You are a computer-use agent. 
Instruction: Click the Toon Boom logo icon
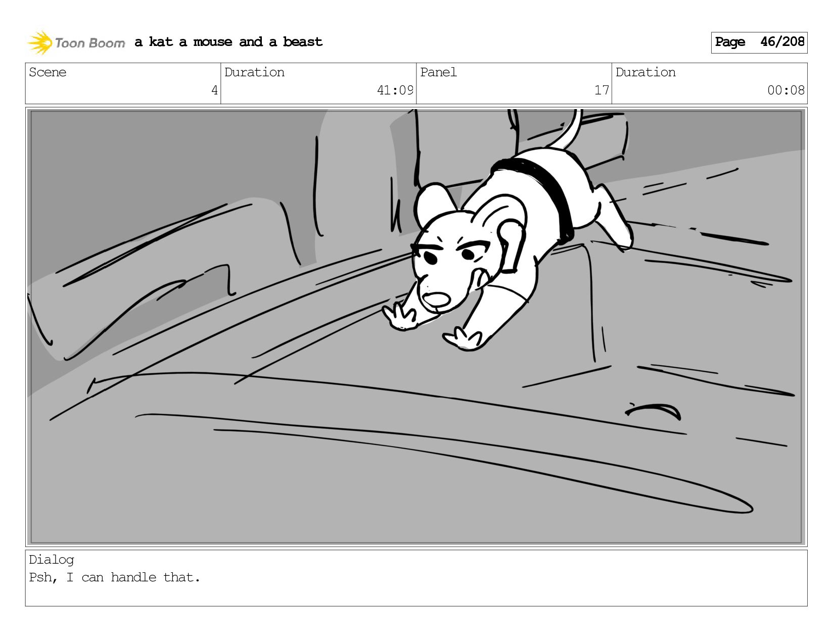(40, 42)
